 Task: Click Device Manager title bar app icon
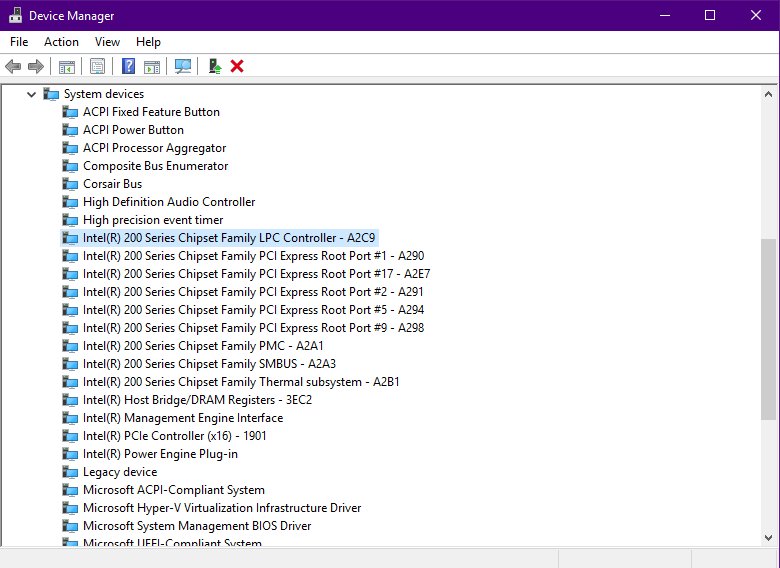tap(15, 15)
